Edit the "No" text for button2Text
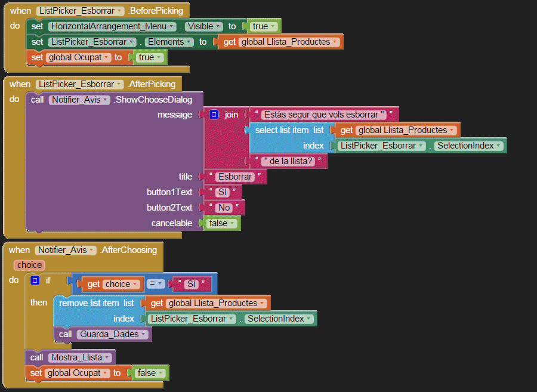This screenshot has width=537, height=392. click(x=224, y=208)
